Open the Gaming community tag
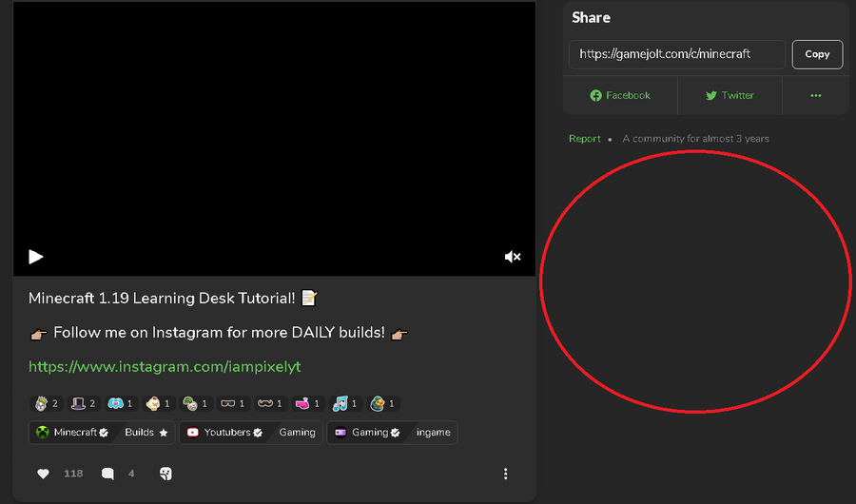 (367, 433)
